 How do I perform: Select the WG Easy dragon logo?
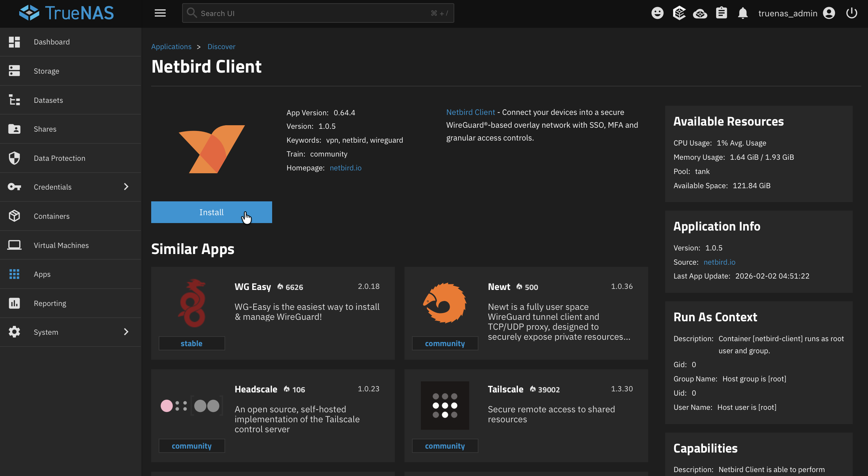(x=192, y=303)
